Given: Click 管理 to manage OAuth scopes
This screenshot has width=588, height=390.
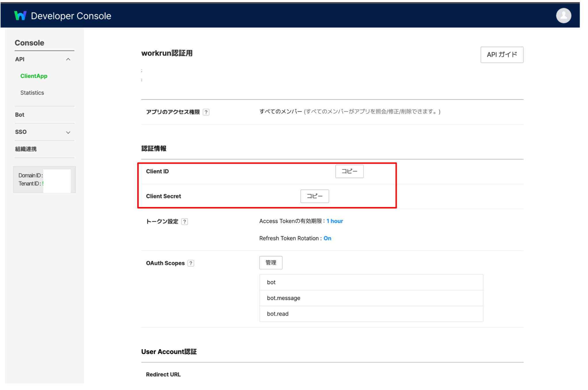Looking at the screenshot, I should pyautogui.click(x=270, y=263).
